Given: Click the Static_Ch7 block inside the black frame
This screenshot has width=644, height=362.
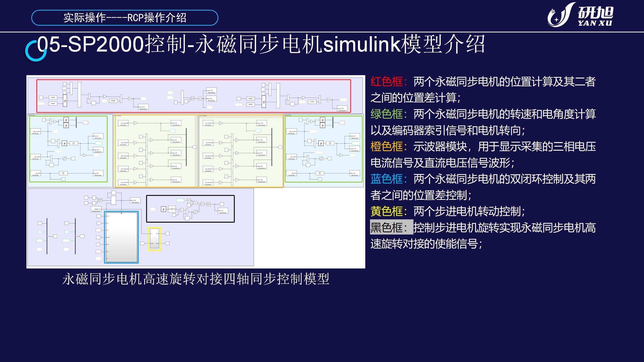Looking at the screenshot, I should 223,211.
